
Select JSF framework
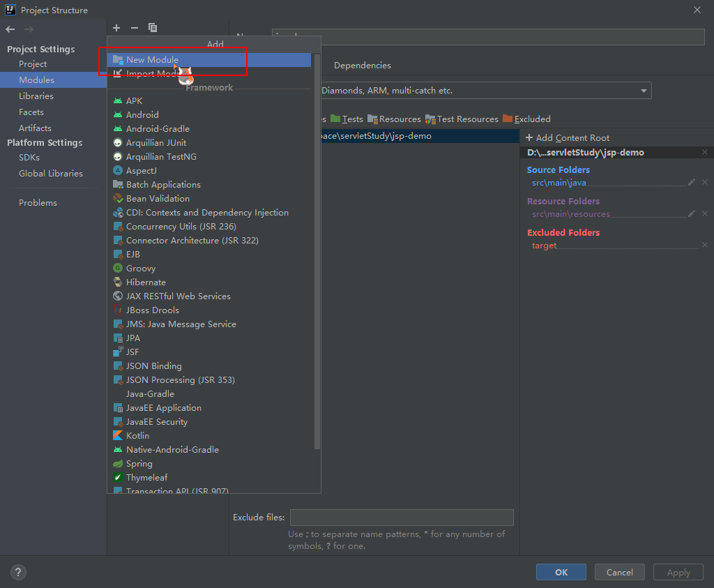click(x=211, y=352)
